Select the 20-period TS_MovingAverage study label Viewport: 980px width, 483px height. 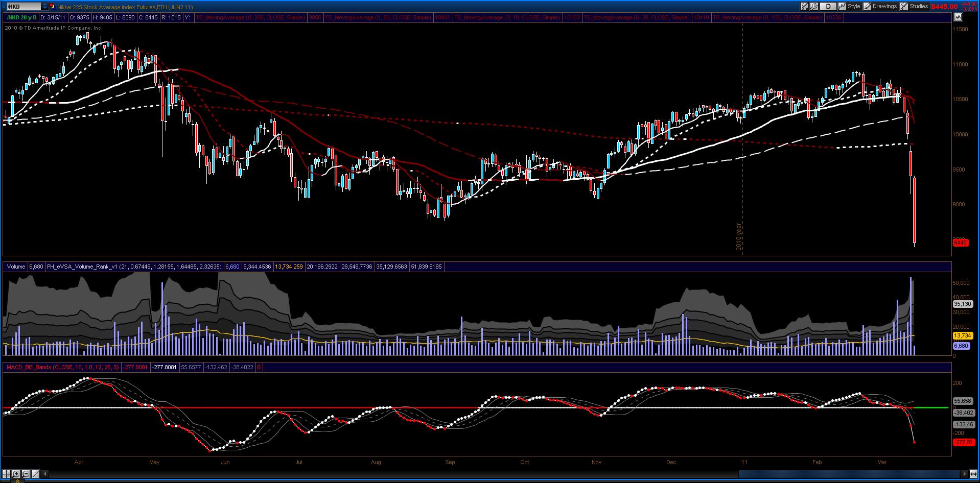[x=637, y=17]
